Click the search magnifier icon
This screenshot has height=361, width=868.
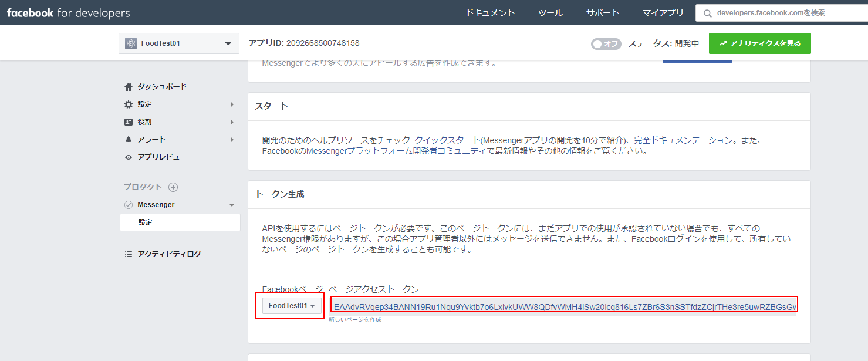click(708, 13)
